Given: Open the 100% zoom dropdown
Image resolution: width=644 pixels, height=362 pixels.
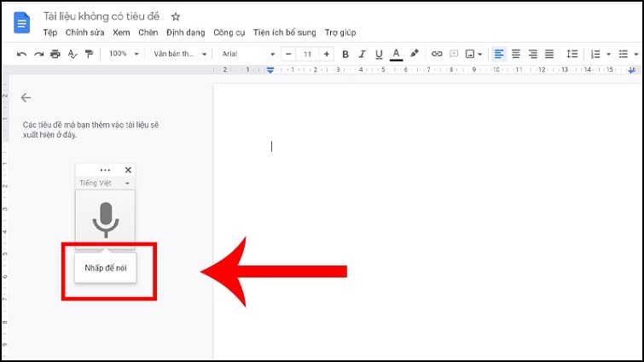Looking at the screenshot, I should pyautogui.click(x=123, y=54).
